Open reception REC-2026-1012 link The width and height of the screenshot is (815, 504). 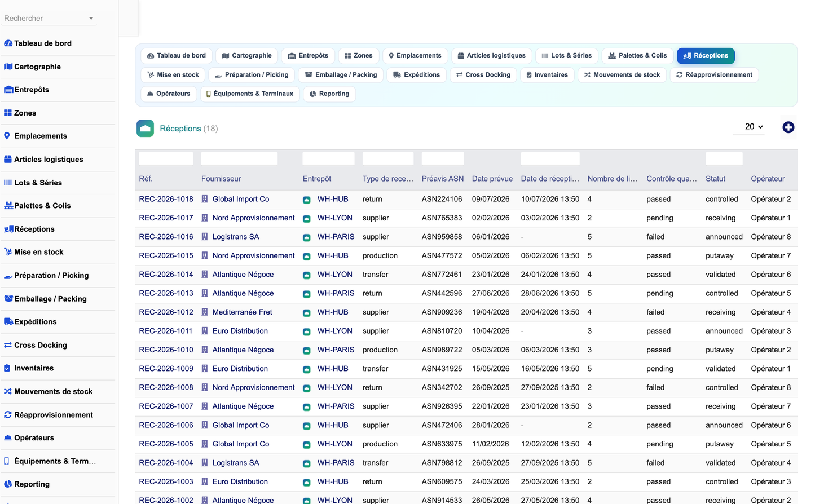pos(166,312)
